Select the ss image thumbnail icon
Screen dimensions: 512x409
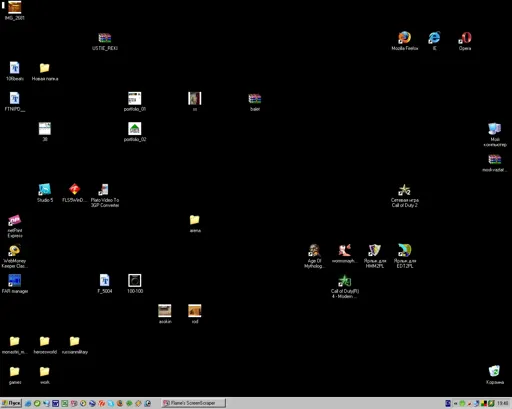click(x=195, y=98)
